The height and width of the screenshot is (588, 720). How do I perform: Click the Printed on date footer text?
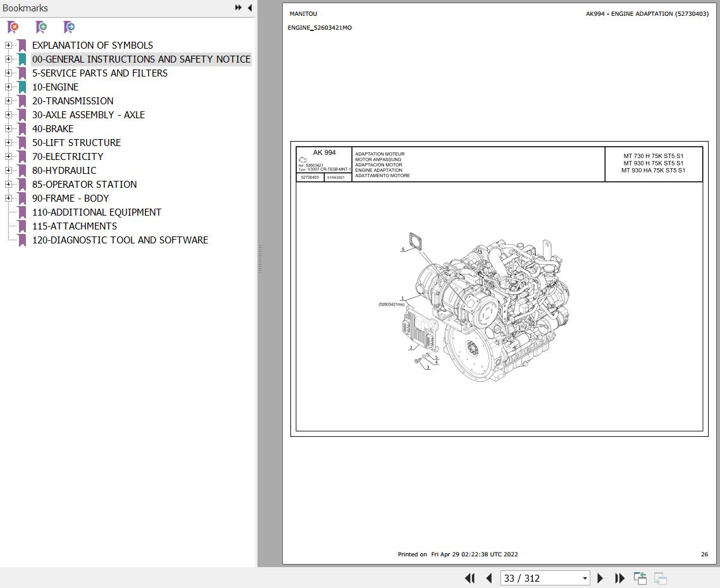[457, 554]
